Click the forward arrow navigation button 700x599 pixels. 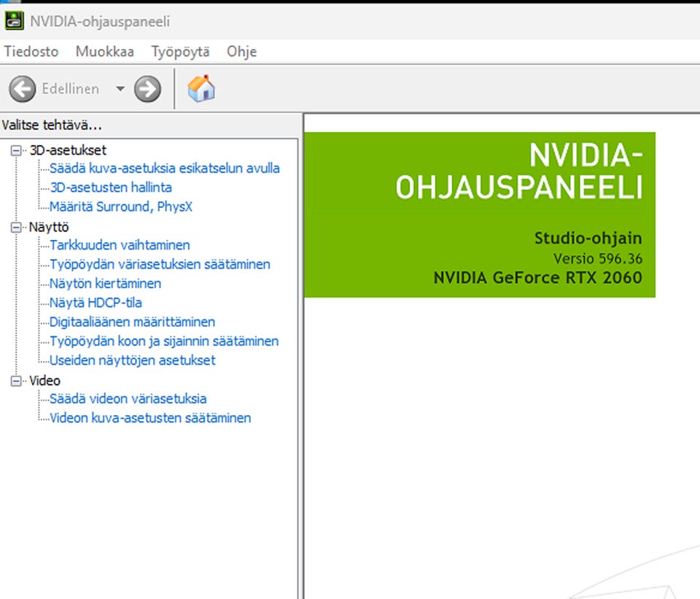coord(148,89)
